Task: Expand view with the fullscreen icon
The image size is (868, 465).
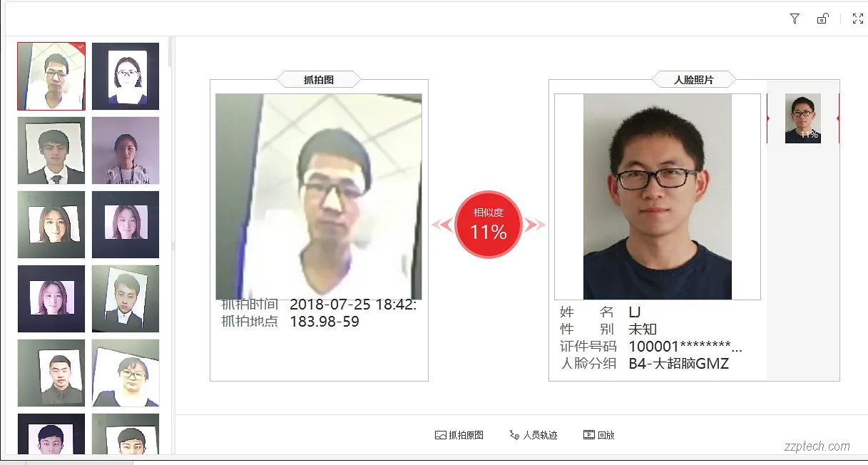Action: (x=858, y=19)
